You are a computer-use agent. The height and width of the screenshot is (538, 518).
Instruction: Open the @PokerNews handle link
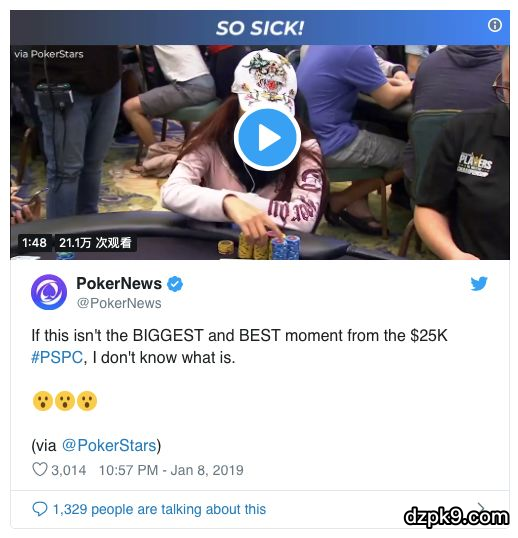pos(119,303)
